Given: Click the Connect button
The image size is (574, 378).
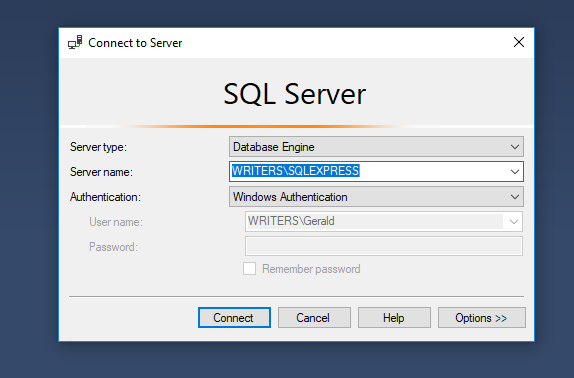Looking at the screenshot, I should click(x=234, y=318).
